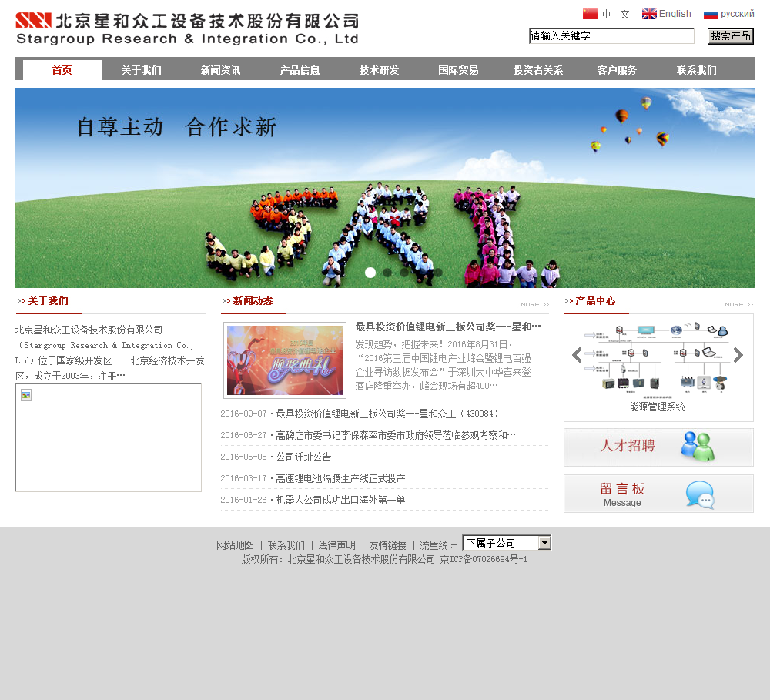The height and width of the screenshot is (700, 770).
Task: Open the 法律声明 footer link
Action: click(337, 545)
